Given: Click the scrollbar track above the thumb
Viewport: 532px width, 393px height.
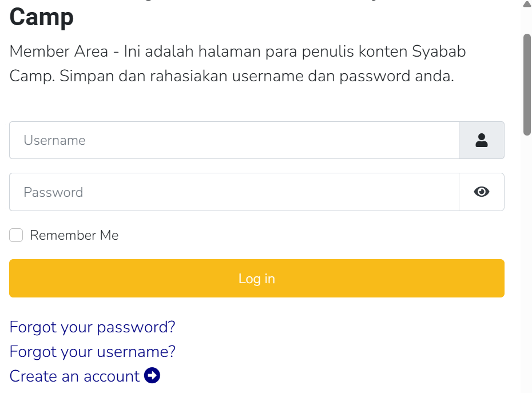Looking at the screenshot, I should point(527,21).
